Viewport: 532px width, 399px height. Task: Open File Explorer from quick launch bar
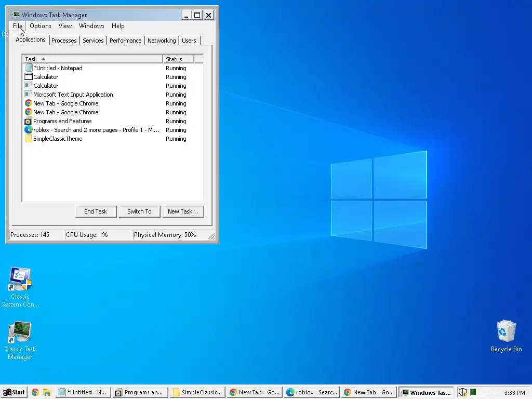tap(47, 393)
